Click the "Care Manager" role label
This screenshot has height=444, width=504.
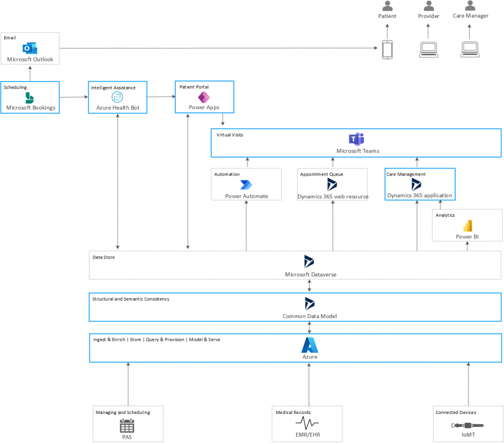[471, 16]
